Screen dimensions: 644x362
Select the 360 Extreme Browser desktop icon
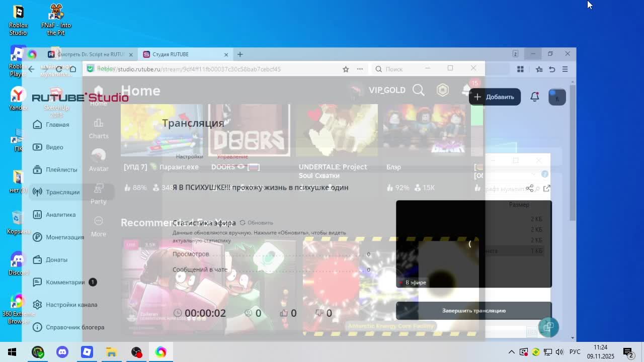pyautogui.click(x=18, y=309)
